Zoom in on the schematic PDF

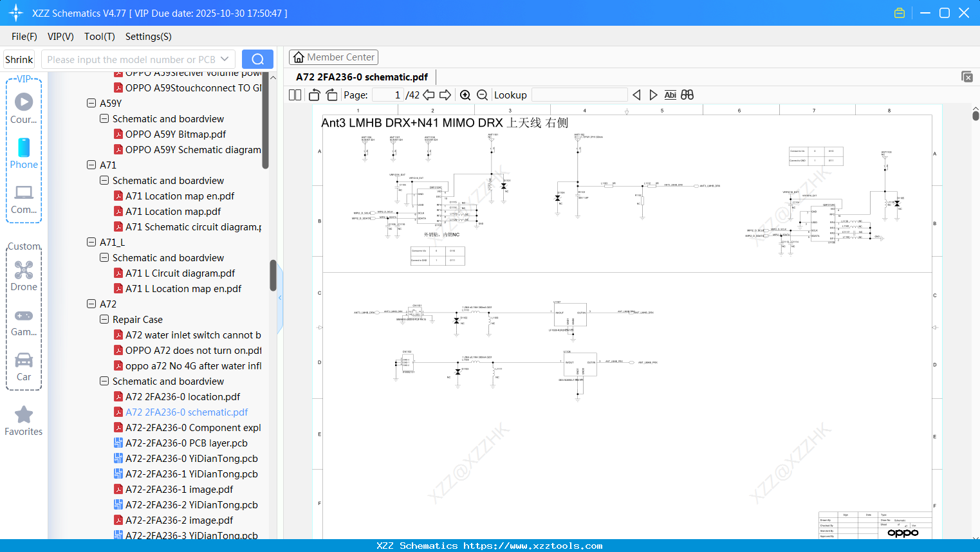pos(465,95)
